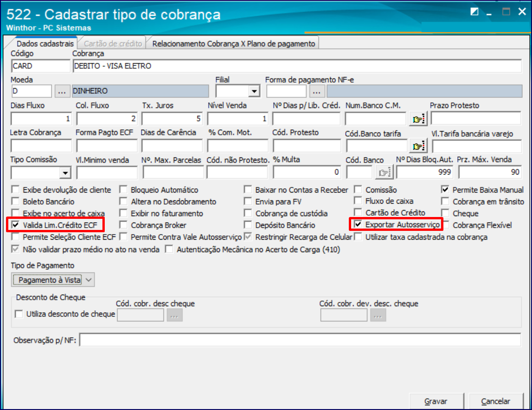Open Relacionamento Cobrança X Plano de pagamento tab
The height and width of the screenshot is (410, 532).
pyautogui.click(x=233, y=44)
